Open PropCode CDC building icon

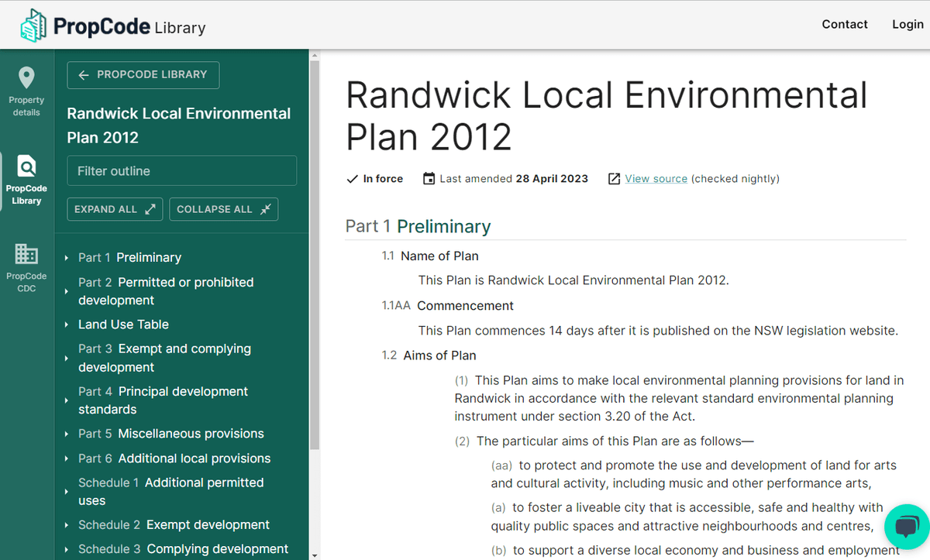point(26,264)
